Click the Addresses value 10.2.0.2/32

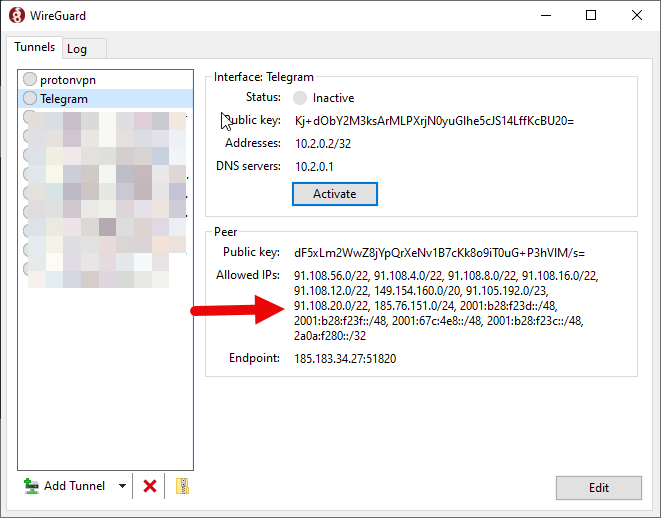click(x=323, y=144)
